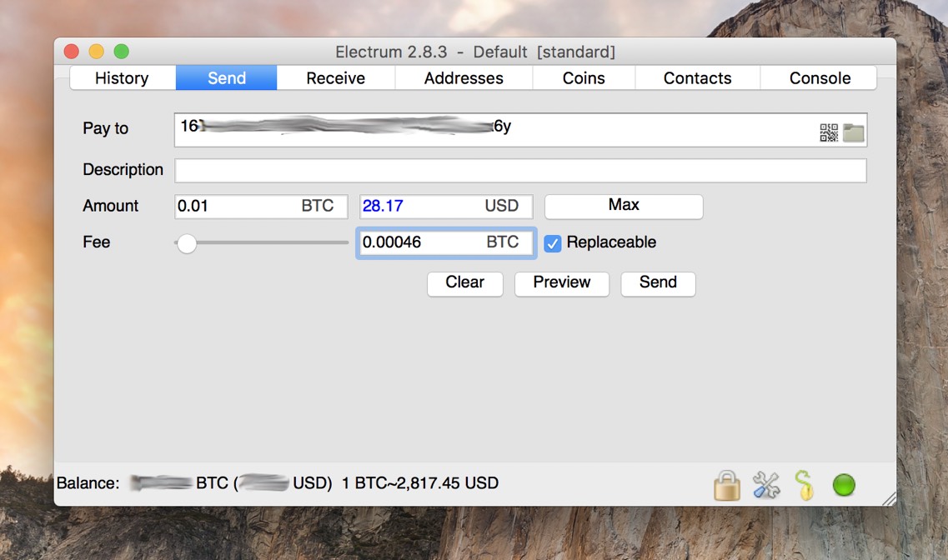Viewport: 948px width, 560px height.
Task: Open preferences tools icon in status bar
Action: [766, 485]
